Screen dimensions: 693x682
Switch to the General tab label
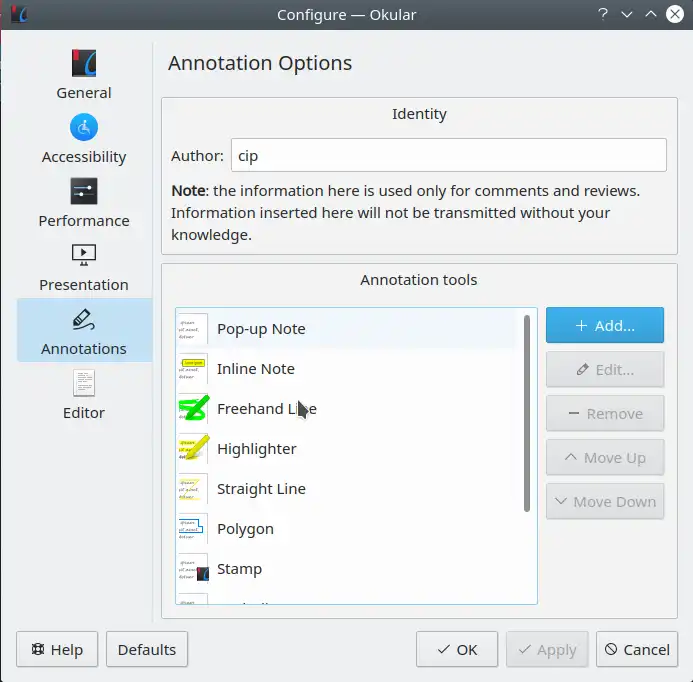(84, 93)
